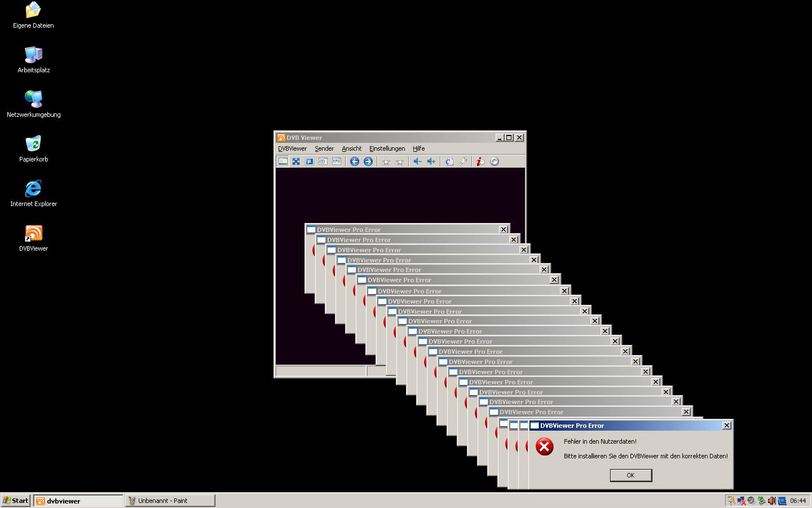Click the DVB Viewer status bar left panel
812x508 pixels.
pos(320,371)
